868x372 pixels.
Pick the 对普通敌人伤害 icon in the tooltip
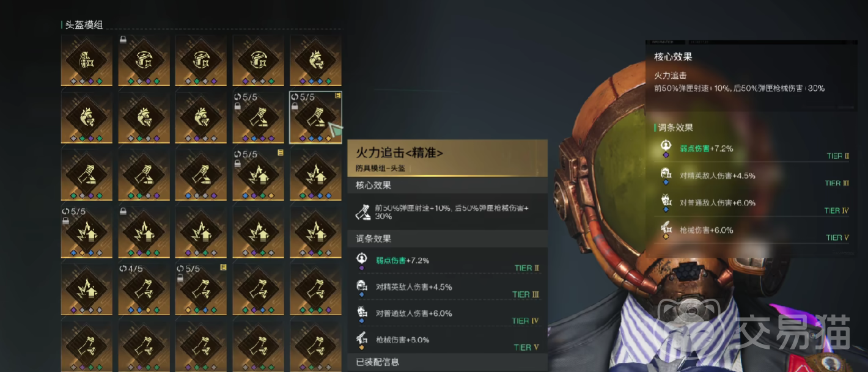(361, 313)
